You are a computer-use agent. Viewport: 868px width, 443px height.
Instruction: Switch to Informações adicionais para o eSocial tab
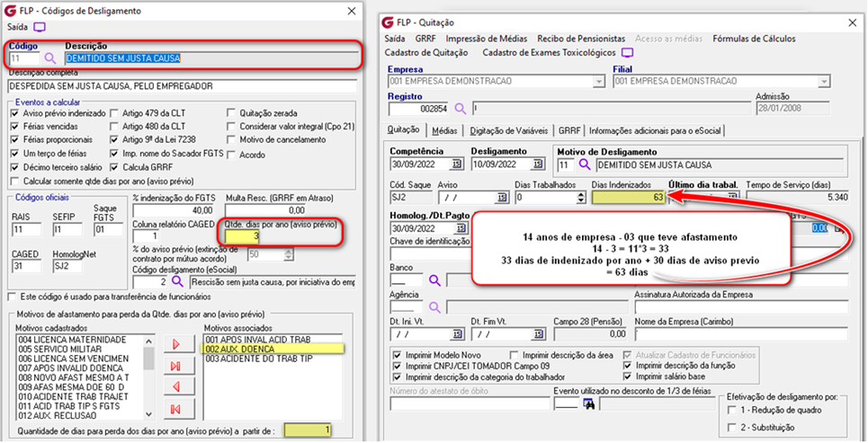tap(655, 130)
